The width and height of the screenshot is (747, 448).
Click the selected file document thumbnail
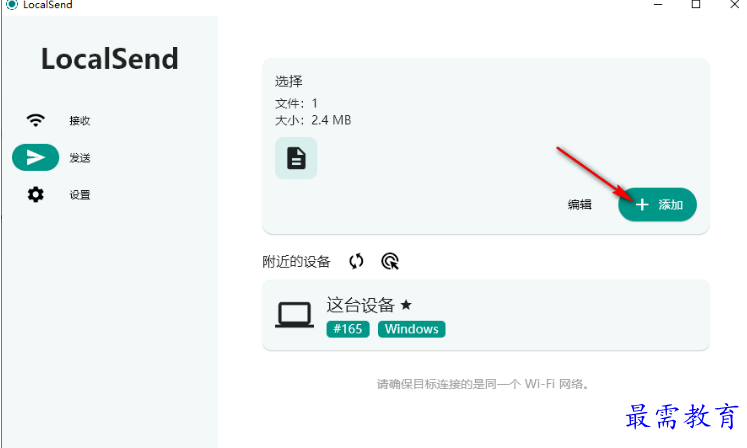click(x=296, y=158)
